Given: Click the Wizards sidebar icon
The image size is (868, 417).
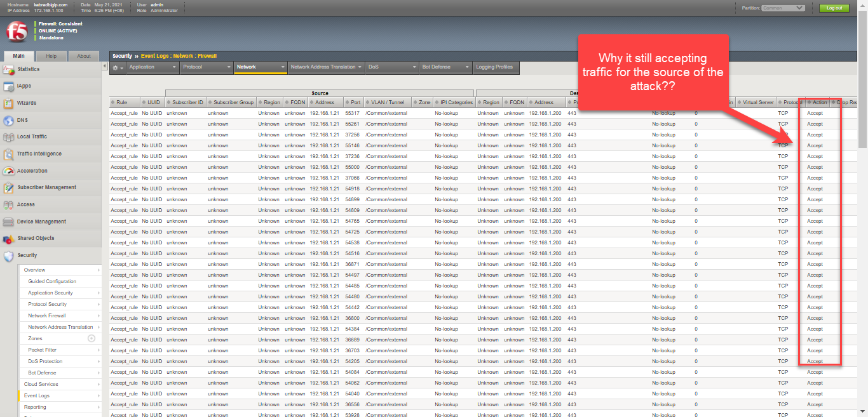Looking at the screenshot, I should pyautogui.click(x=8, y=103).
